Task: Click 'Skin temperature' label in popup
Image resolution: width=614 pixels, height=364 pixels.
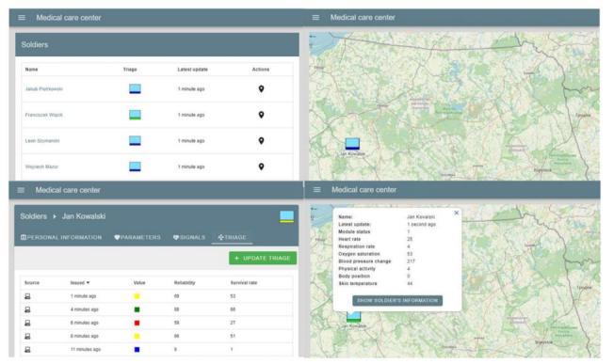Action: click(358, 283)
